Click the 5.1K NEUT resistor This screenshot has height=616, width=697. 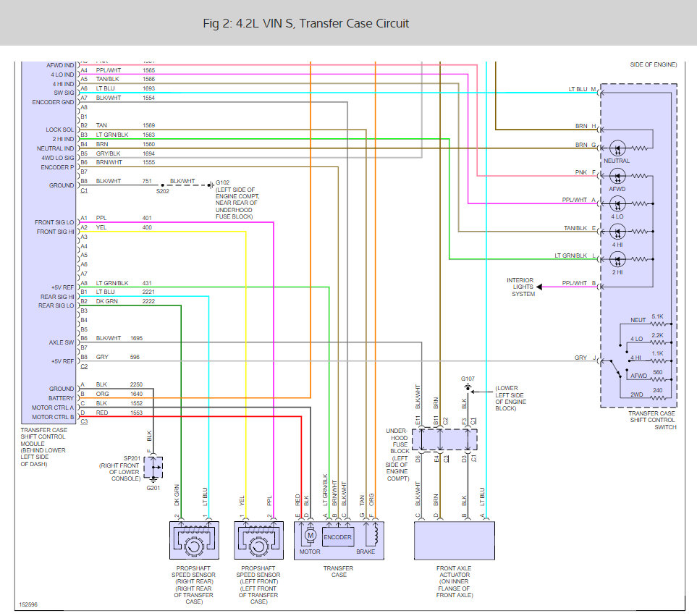659,324
